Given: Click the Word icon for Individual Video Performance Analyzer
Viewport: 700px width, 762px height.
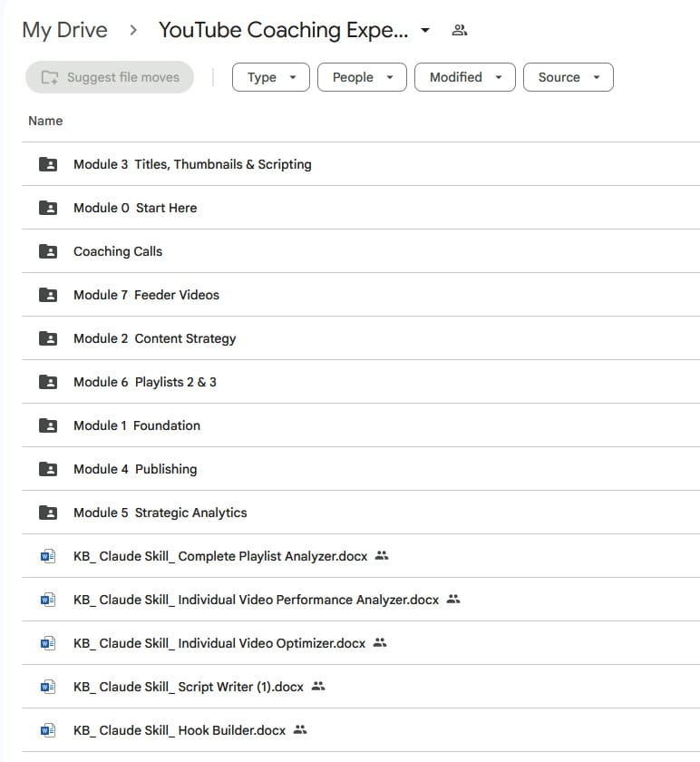Looking at the screenshot, I should point(48,600).
